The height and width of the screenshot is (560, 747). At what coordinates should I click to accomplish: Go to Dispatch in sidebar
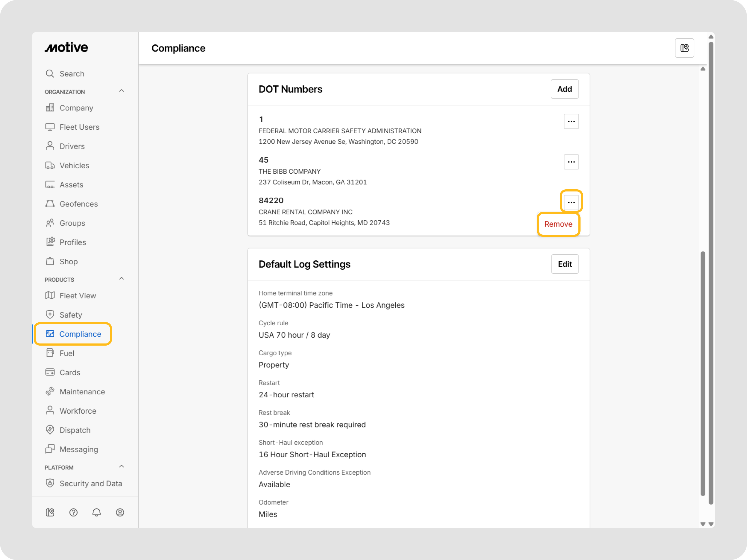coord(75,430)
